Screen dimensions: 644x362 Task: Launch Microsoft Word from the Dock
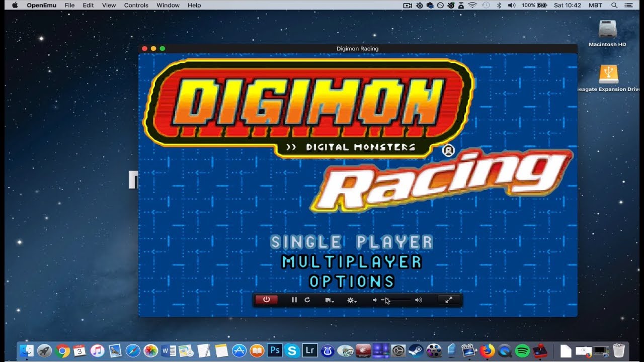(x=168, y=350)
